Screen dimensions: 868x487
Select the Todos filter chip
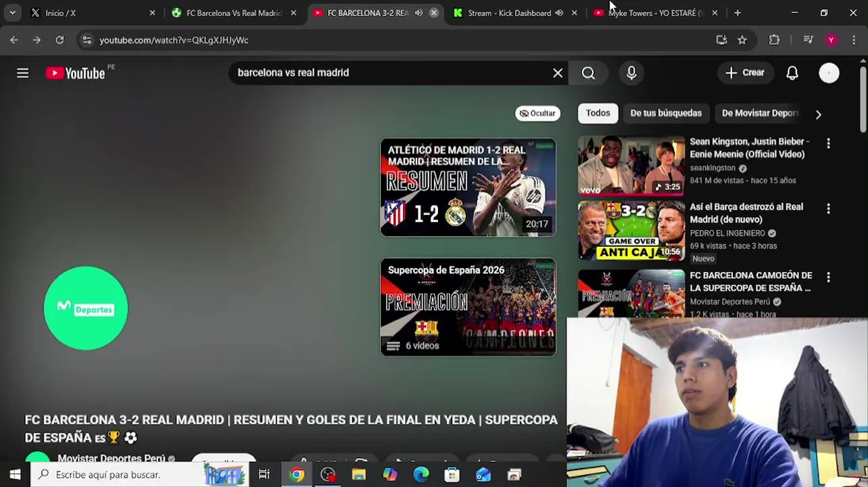598,114
